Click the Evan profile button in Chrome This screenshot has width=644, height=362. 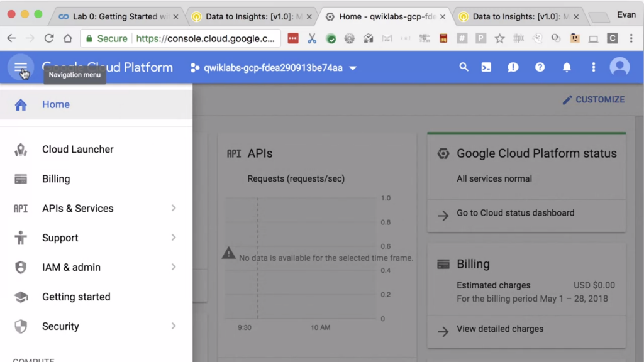[626, 15]
